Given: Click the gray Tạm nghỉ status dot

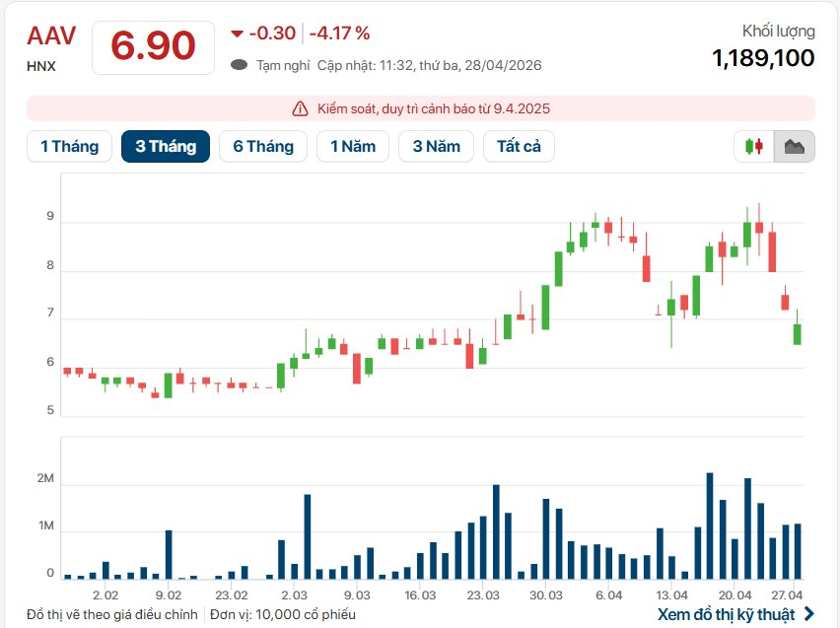Looking at the screenshot, I should (x=239, y=65).
